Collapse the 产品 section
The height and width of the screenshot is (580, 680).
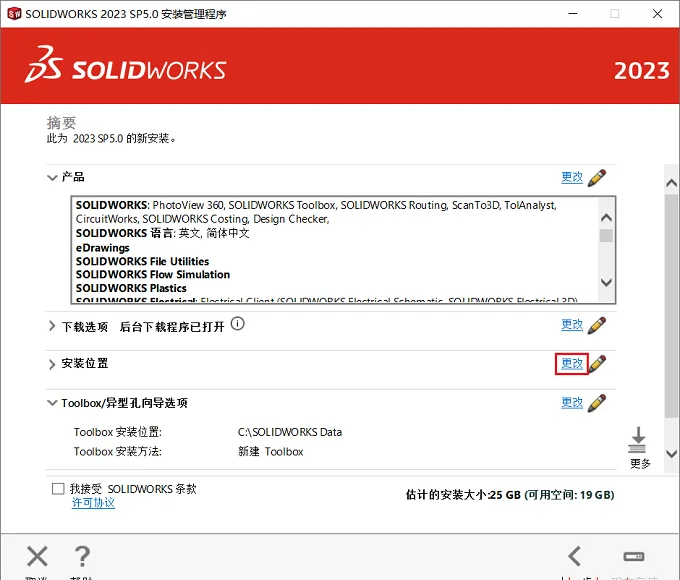tap(52, 177)
